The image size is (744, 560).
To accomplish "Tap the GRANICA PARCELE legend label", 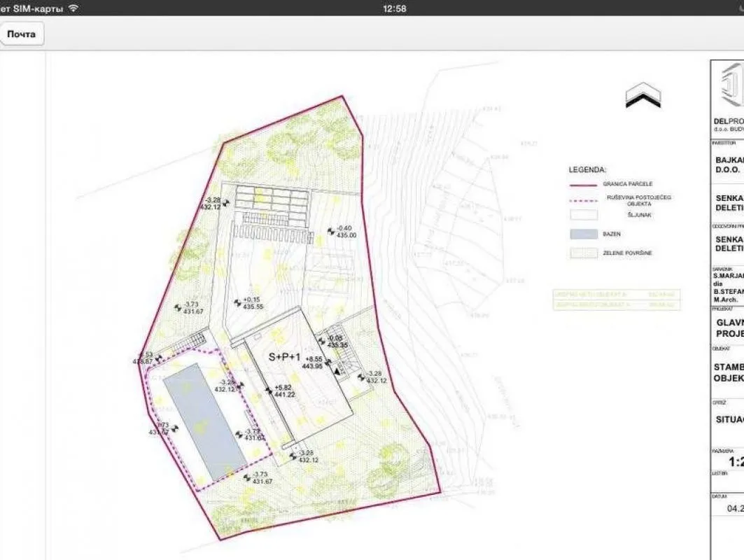I will click(x=628, y=183).
